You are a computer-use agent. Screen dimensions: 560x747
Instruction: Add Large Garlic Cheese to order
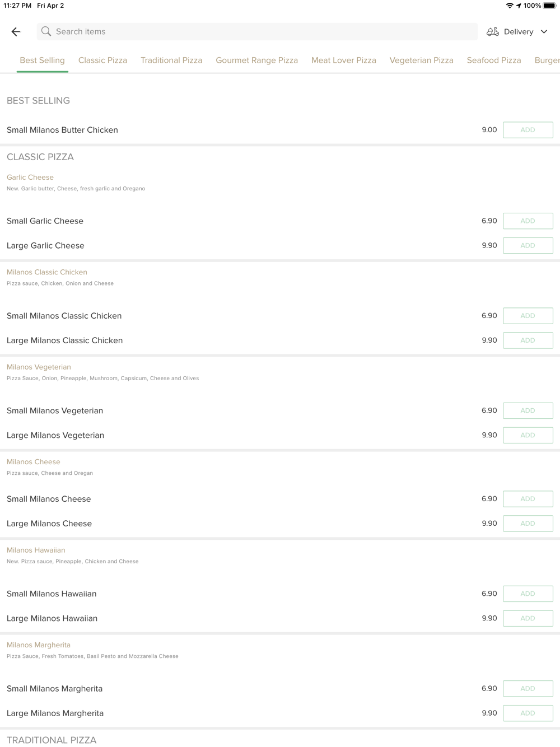click(528, 245)
